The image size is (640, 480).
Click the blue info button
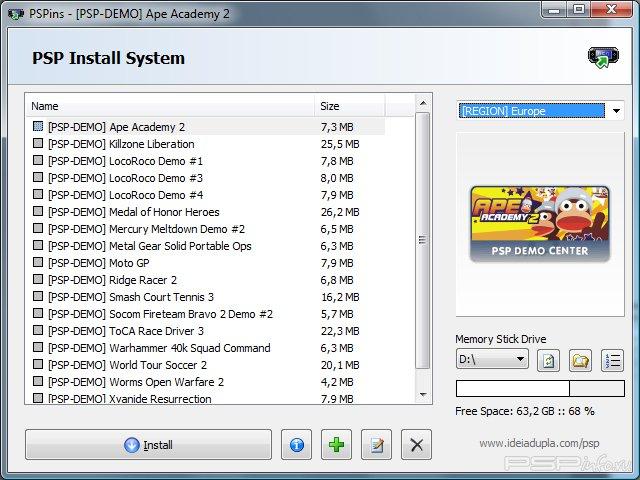[296, 444]
